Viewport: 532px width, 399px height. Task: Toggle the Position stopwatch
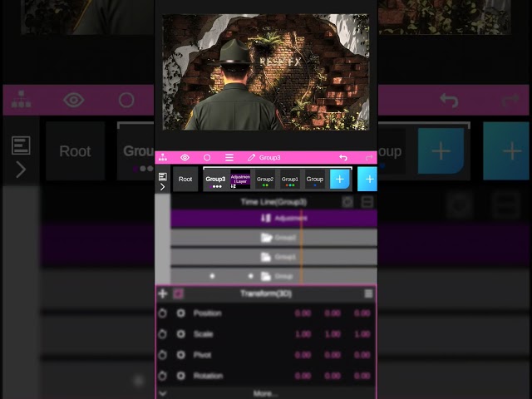163,313
